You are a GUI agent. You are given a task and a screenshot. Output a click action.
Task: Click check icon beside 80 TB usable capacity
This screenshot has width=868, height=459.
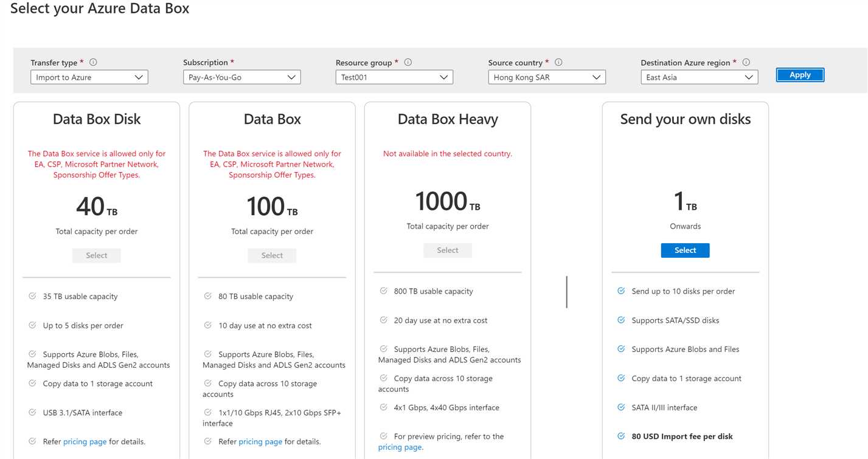tap(208, 296)
